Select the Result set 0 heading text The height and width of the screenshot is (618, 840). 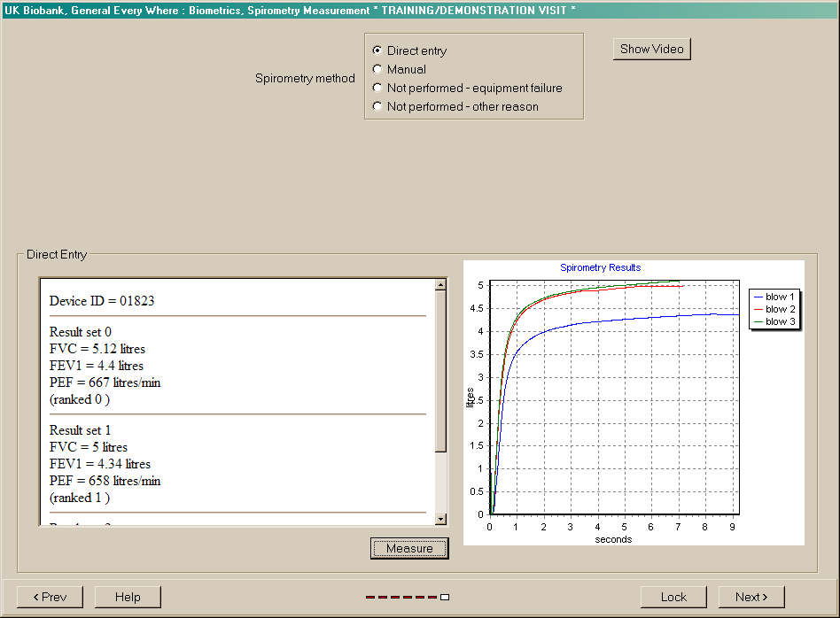(x=81, y=332)
